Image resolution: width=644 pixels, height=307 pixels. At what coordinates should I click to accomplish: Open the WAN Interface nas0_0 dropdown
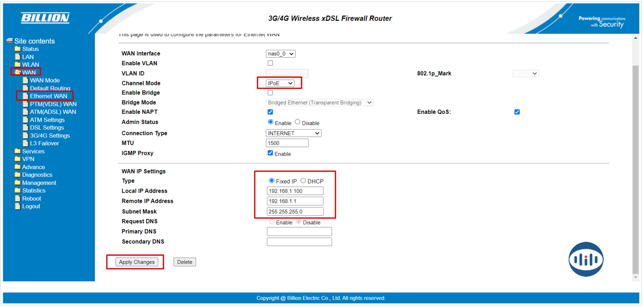click(x=281, y=54)
